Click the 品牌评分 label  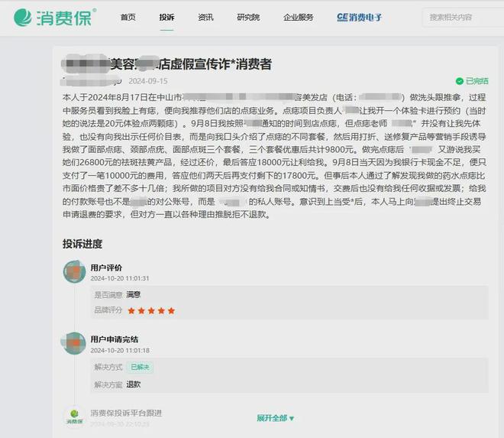tap(108, 310)
